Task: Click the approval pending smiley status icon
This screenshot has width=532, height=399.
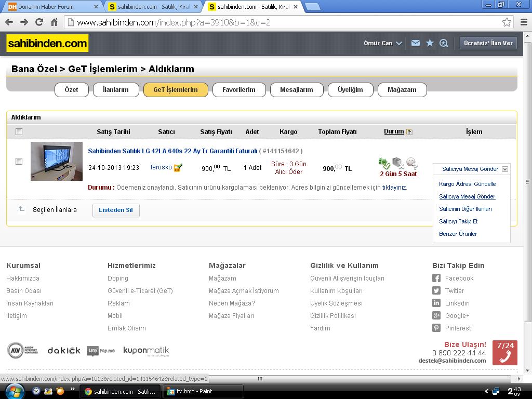Action: pyautogui.click(x=411, y=163)
